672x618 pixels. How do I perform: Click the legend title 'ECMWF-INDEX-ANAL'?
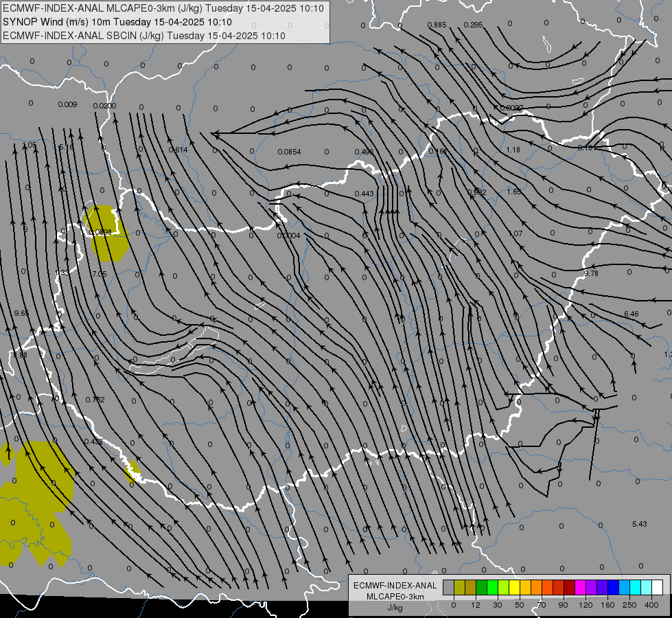tap(395, 586)
